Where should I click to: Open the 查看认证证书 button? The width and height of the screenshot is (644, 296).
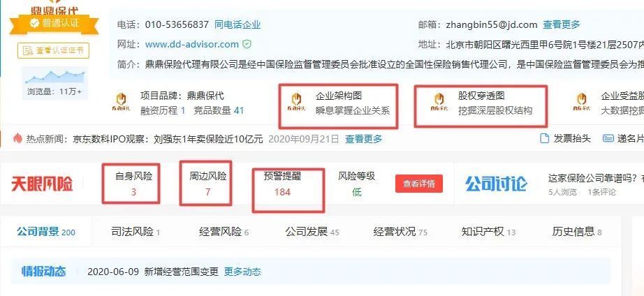53,50
